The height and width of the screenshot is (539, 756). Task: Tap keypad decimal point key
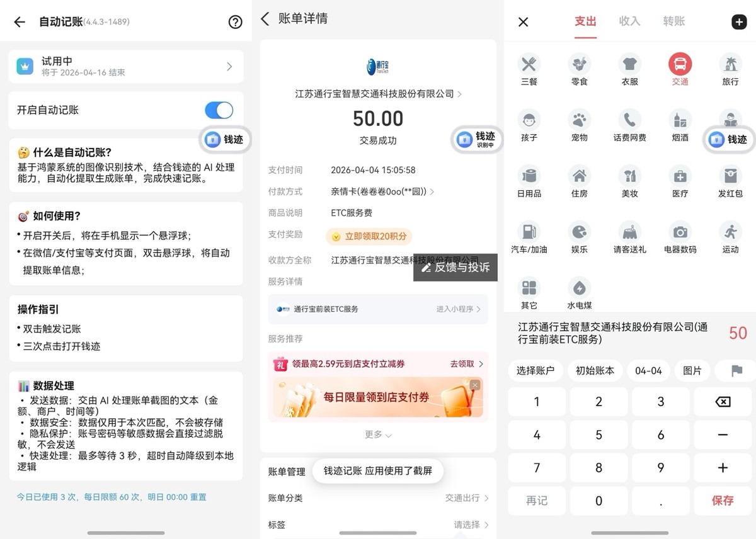[x=661, y=501]
